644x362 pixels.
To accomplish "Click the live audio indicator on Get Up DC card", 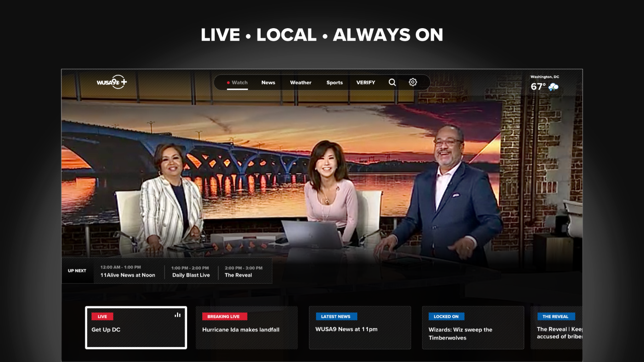I will tap(178, 314).
